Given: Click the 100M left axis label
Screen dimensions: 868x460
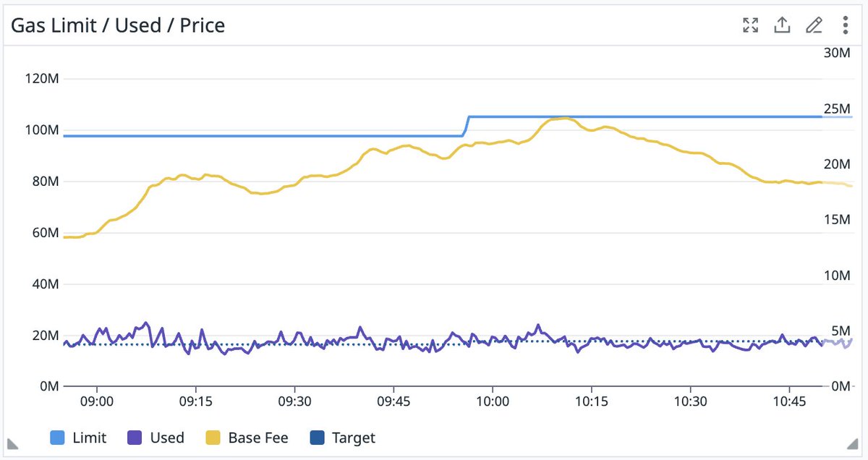Looking at the screenshot, I should pyautogui.click(x=41, y=129).
